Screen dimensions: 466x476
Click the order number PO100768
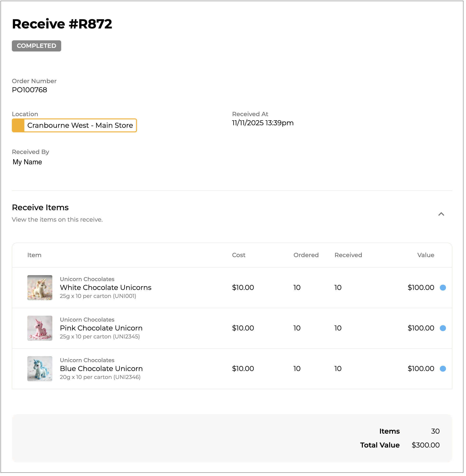point(30,90)
